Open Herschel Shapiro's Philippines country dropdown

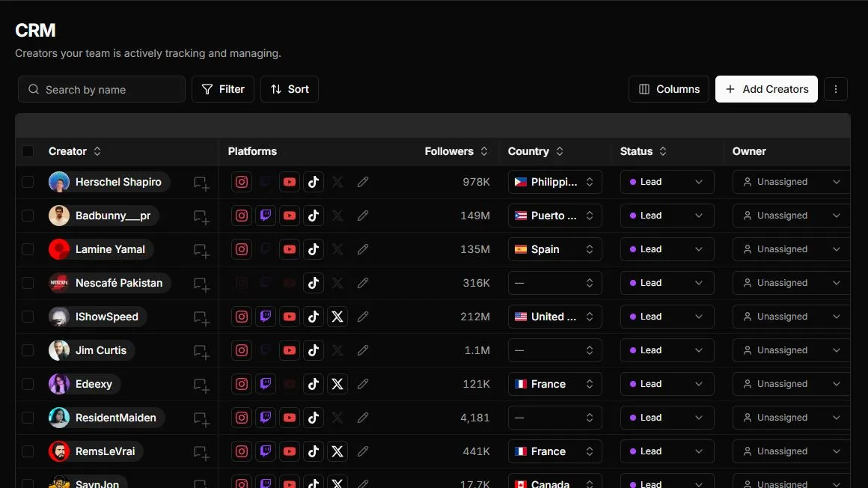click(554, 182)
